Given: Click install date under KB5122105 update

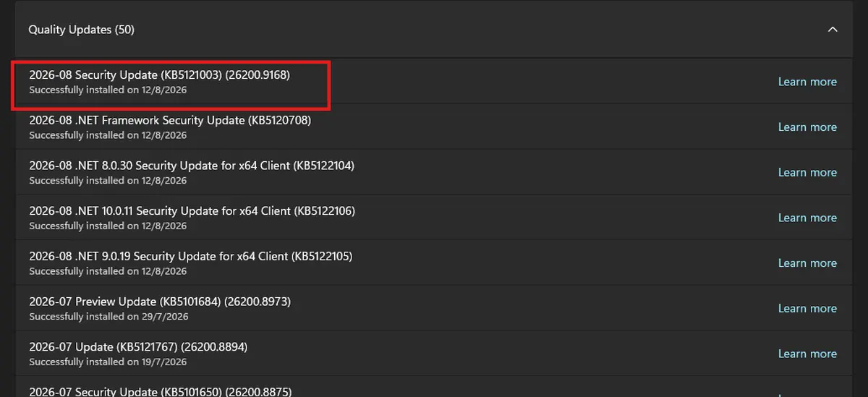Looking at the screenshot, I should [108, 271].
